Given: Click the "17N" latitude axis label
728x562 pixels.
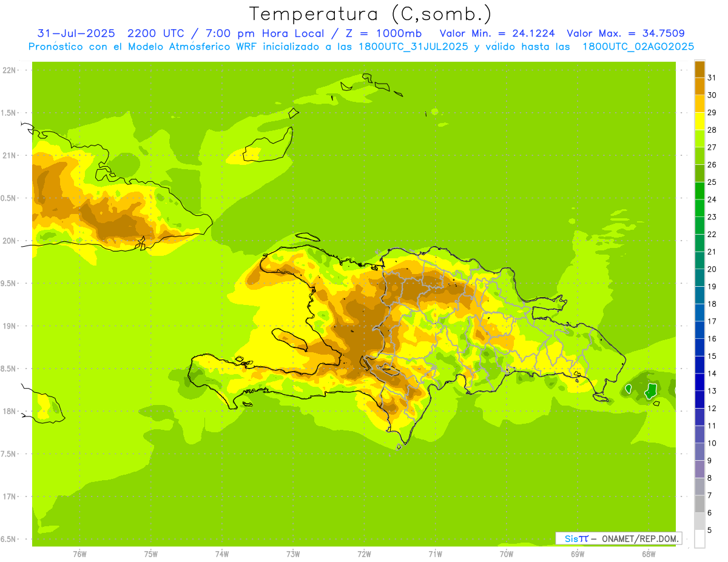Looking at the screenshot, I should (x=10, y=497).
